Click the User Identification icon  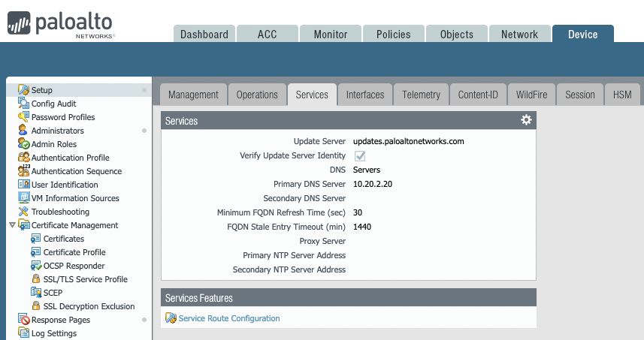point(23,184)
